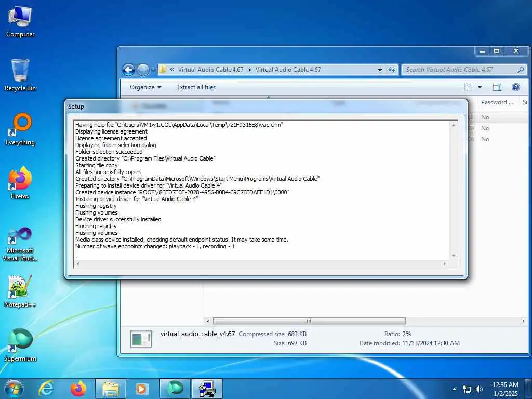The image size is (532, 399).
Task: Launch Firefox from desktop shortcut
Action: click(20, 183)
